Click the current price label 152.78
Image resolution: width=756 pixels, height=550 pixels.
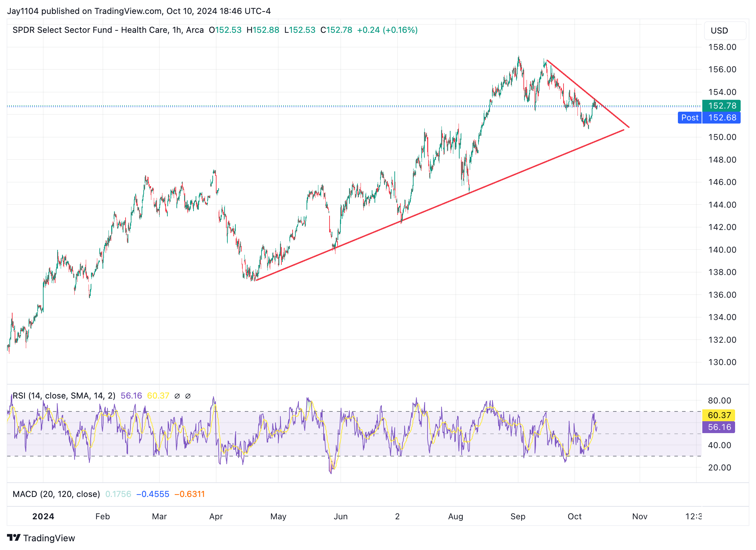click(x=721, y=105)
